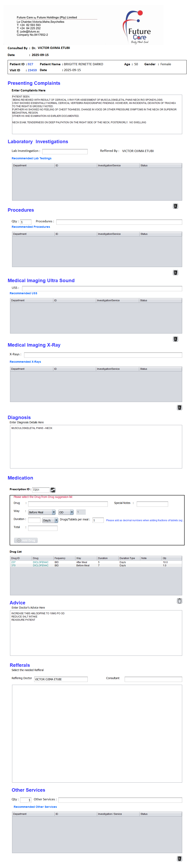
Task: Open the Before Meal way dropdown
Action: coord(42,512)
